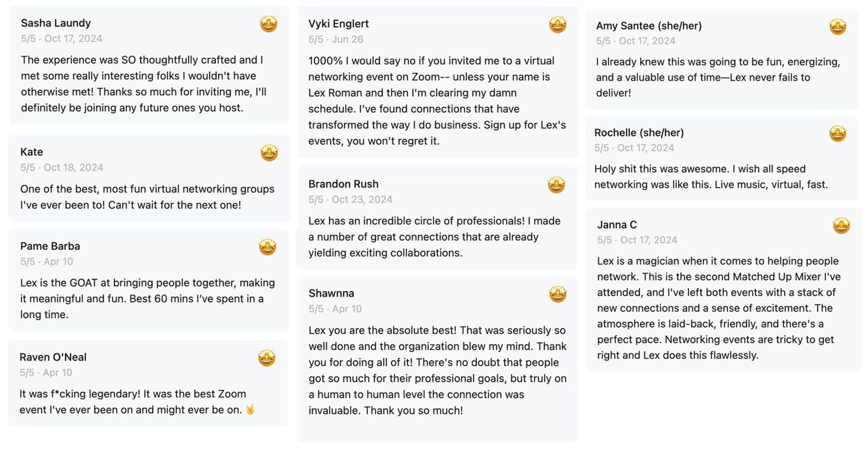Click Shawnna's 5/5 Apr 10 rating line
Image resolution: width=868 pixels, height=450 pixels.
(335, 308)
